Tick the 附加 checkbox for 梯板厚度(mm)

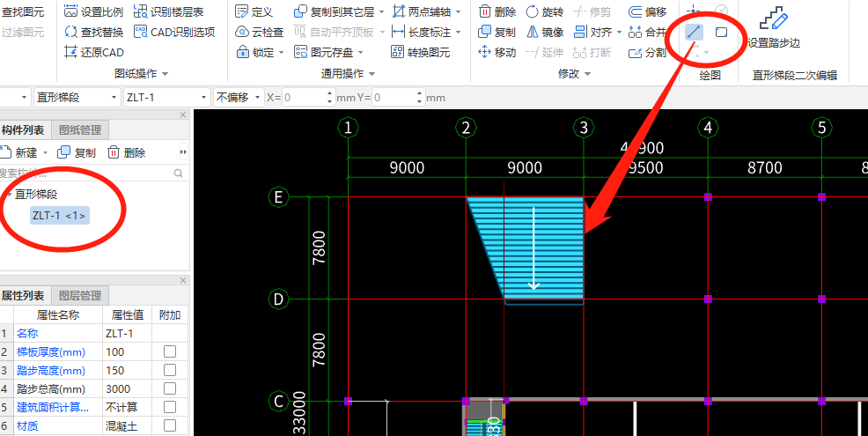pos(170,351)
